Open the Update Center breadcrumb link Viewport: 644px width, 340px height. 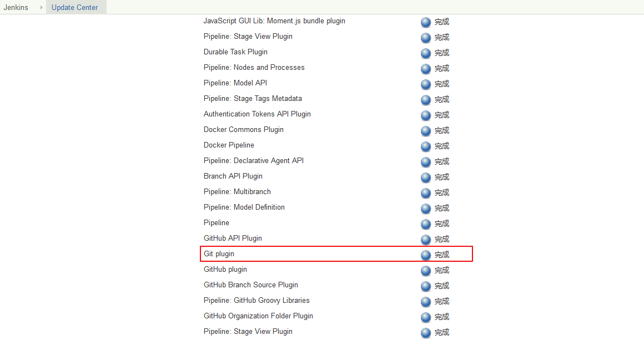(75, 7)
